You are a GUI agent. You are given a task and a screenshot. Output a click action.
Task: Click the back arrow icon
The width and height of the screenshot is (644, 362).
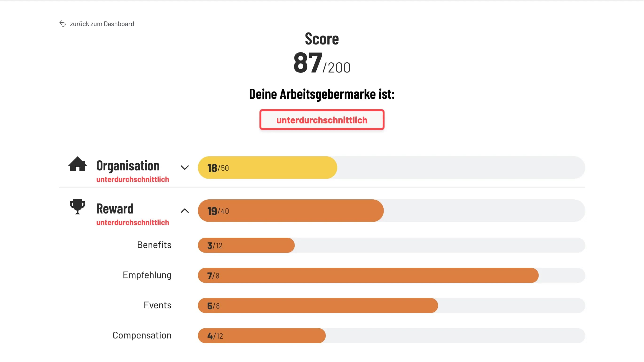[x=63, y=24]
